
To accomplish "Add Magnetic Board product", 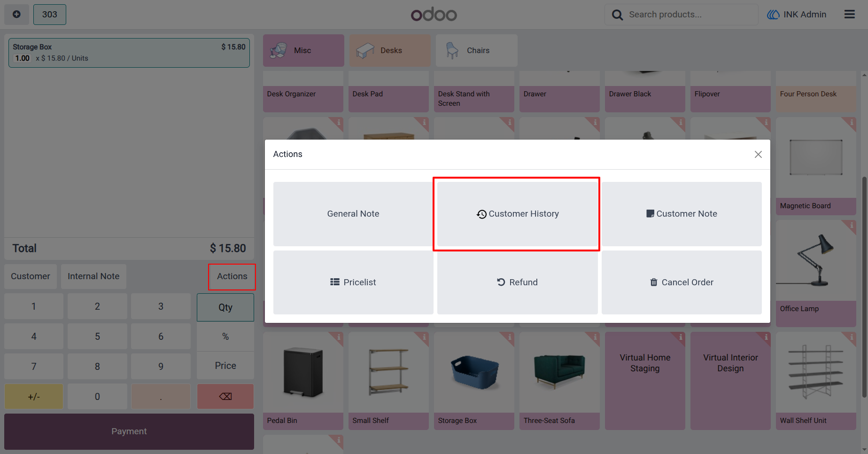I will tap(816, 166).
